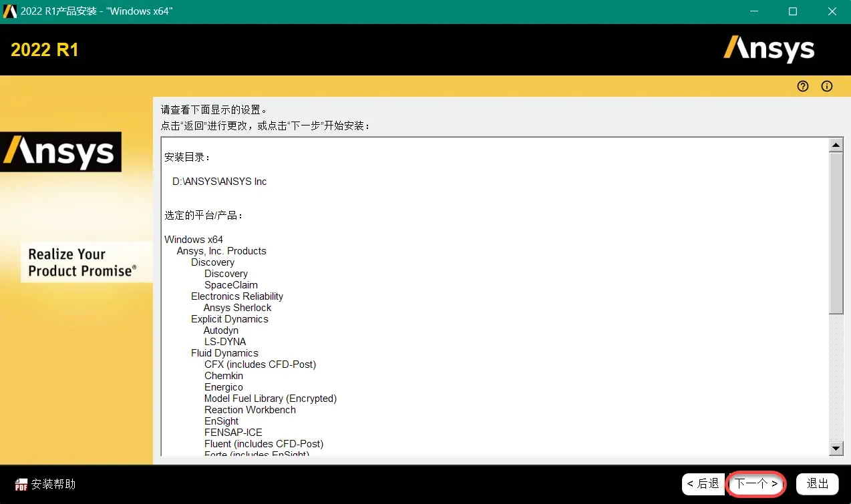This screenshot has width=851, height=504.
Task: Click the Explicit Dynamics line
Action: point(230,319)
